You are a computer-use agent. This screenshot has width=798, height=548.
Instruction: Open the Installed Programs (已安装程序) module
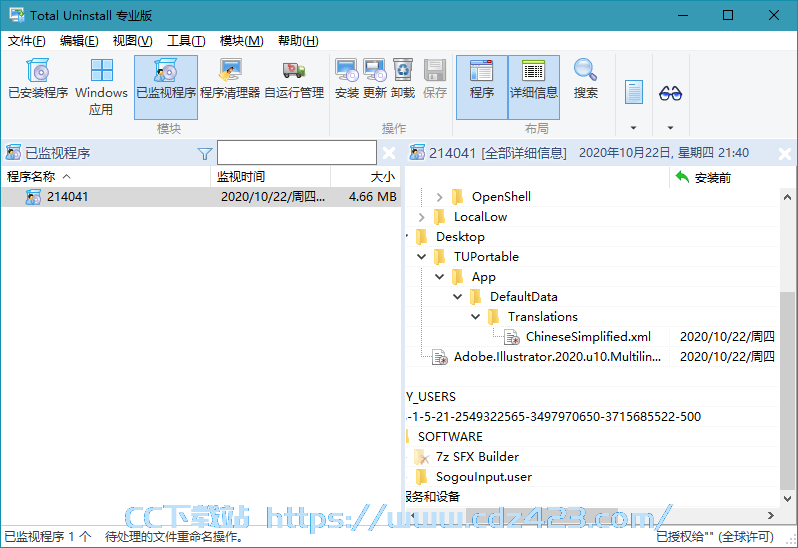38,79
